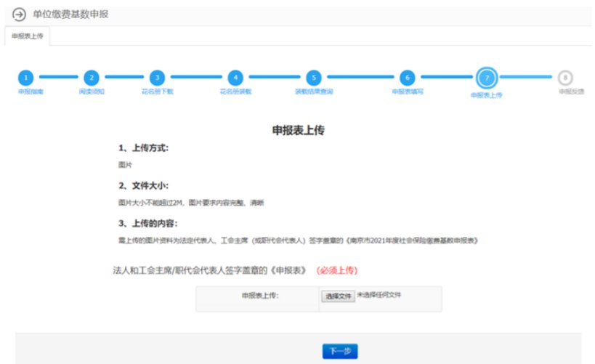
Task: Click progress bar segment between steps 7 and 8
Action: point(526,77)
